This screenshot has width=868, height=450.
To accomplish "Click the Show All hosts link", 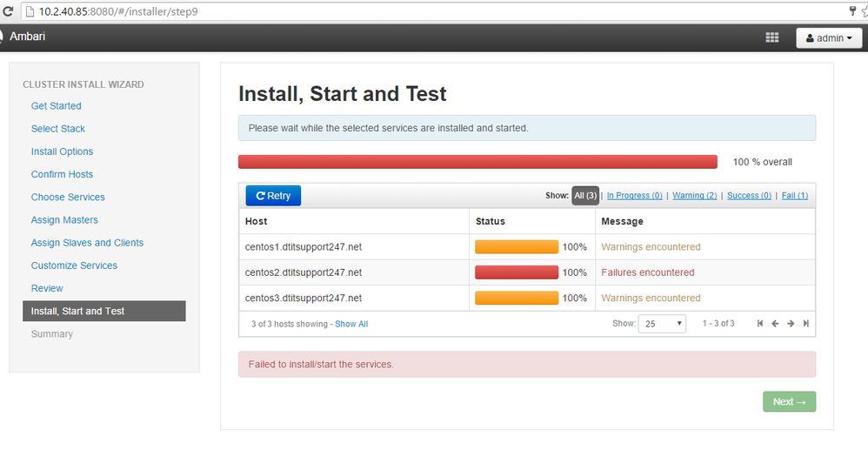I will 351,324.
